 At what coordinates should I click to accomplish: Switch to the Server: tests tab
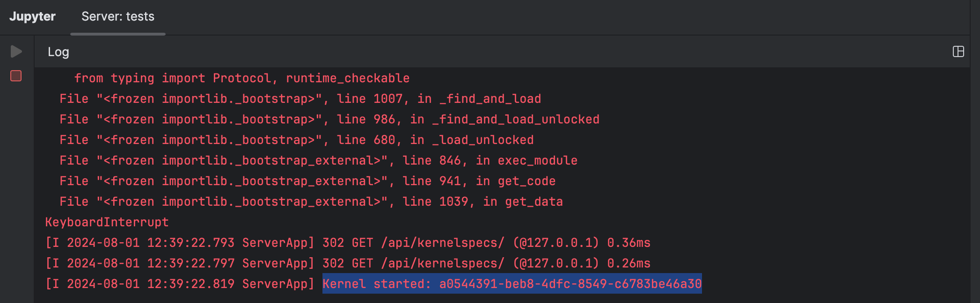(117, 17)
